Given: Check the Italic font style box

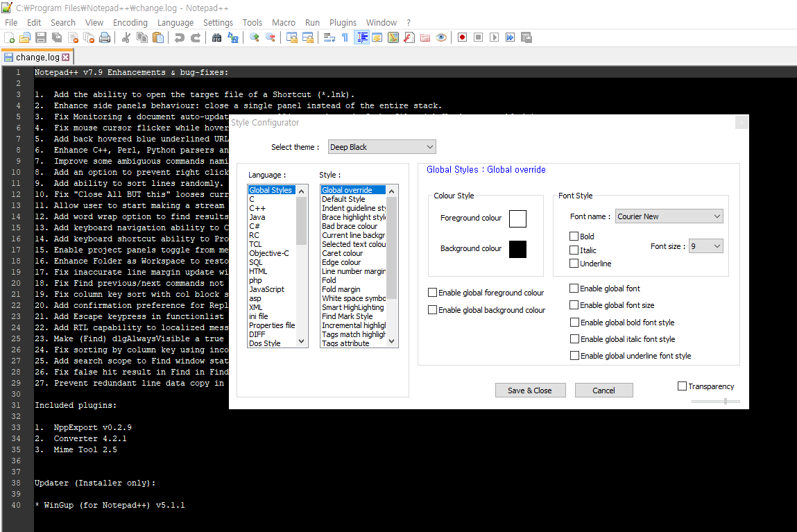Looking at the screenshot, I should coord(574,250).
